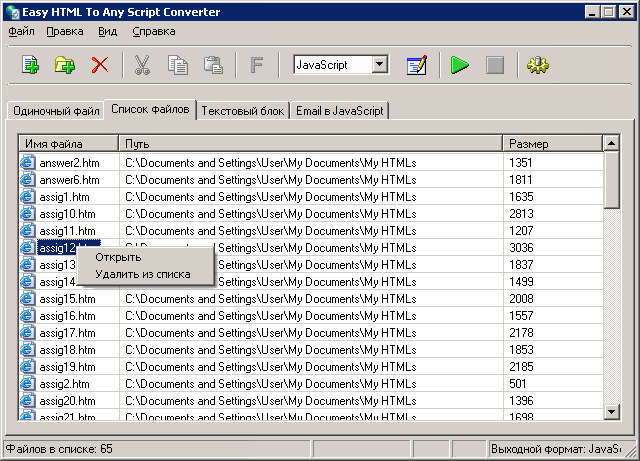Screen dimensions: 640x461
Task: Choose Удалить из списка in context menu
Action: 145,274
